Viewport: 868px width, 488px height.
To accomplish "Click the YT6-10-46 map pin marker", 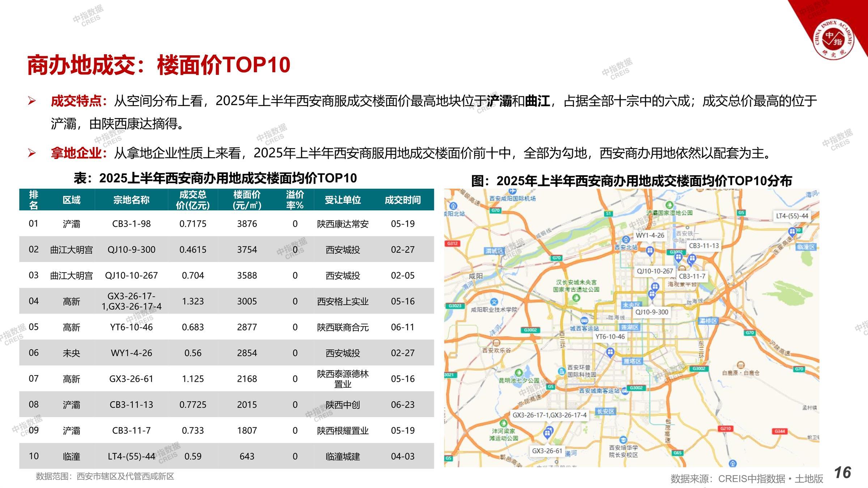I will click(x=610, y=352).
